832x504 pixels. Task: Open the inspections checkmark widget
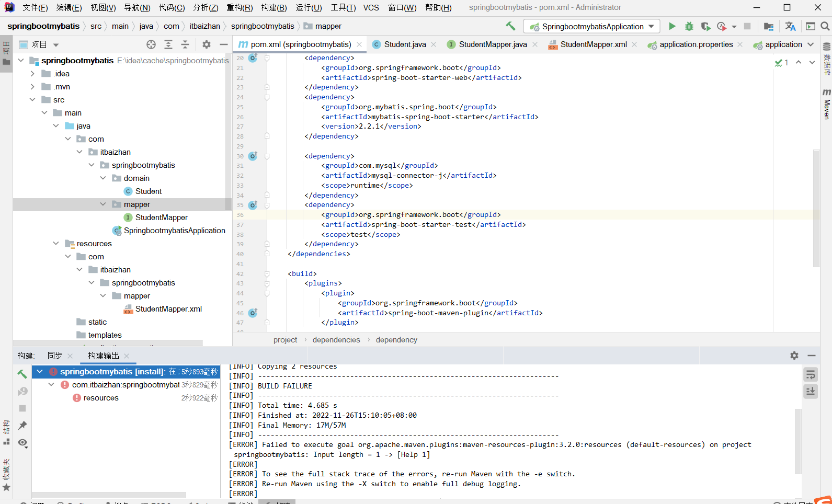pyautogui.click(x=782, y=63)
